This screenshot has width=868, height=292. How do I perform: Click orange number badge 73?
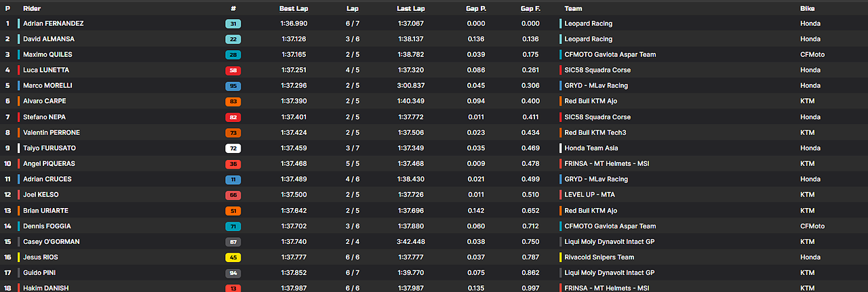click(x=233, y=133)
